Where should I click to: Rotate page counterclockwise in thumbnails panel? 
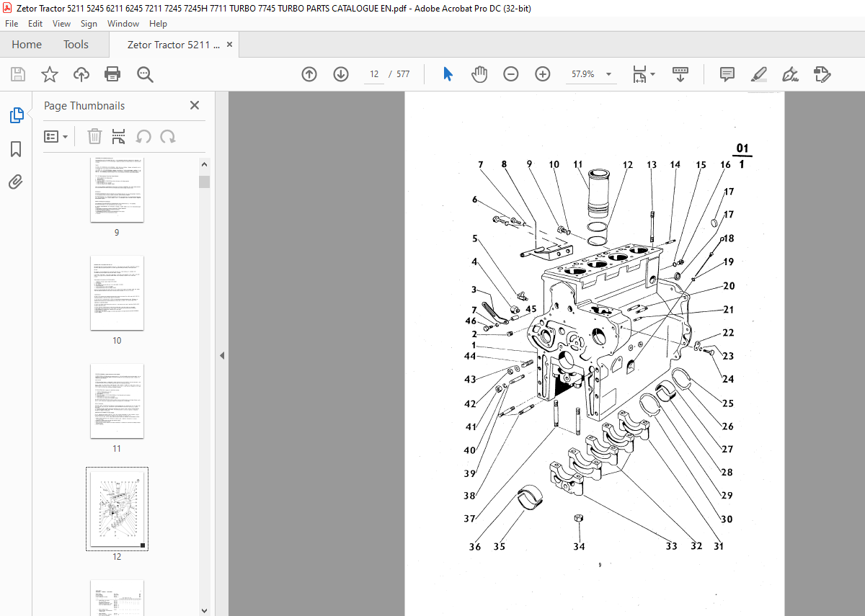point(143,136)
